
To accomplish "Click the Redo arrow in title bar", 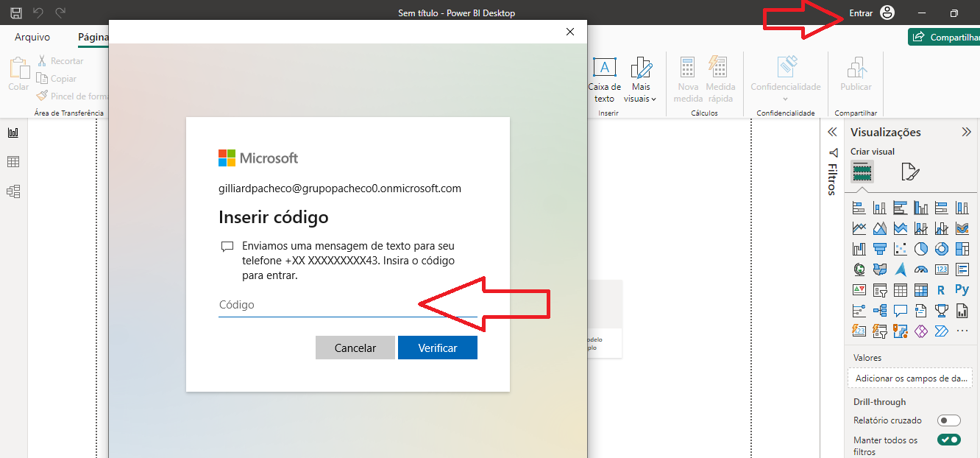I will coord(60,13).
